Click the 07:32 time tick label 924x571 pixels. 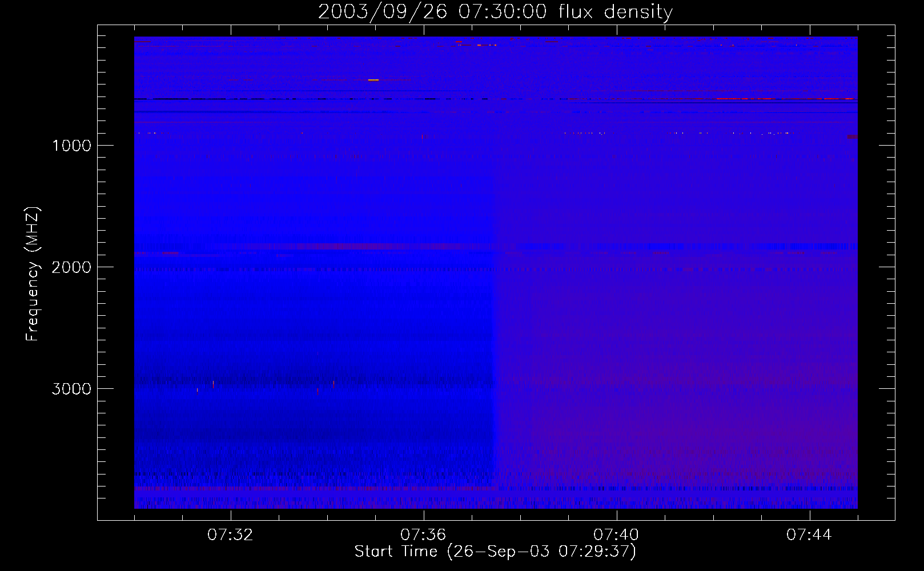click(x=230, y=535)
